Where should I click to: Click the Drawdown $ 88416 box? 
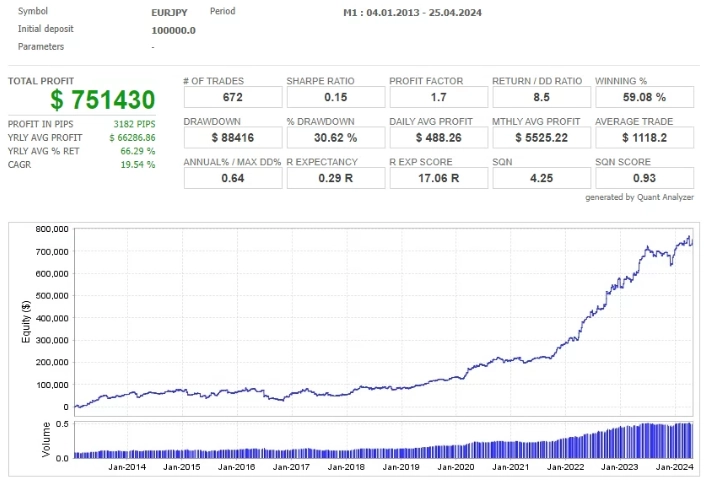232,137
